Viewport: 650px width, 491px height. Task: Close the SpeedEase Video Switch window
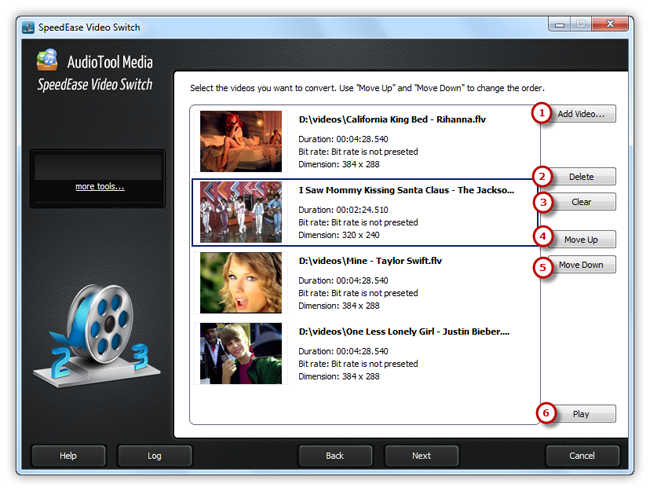point(610,24)
